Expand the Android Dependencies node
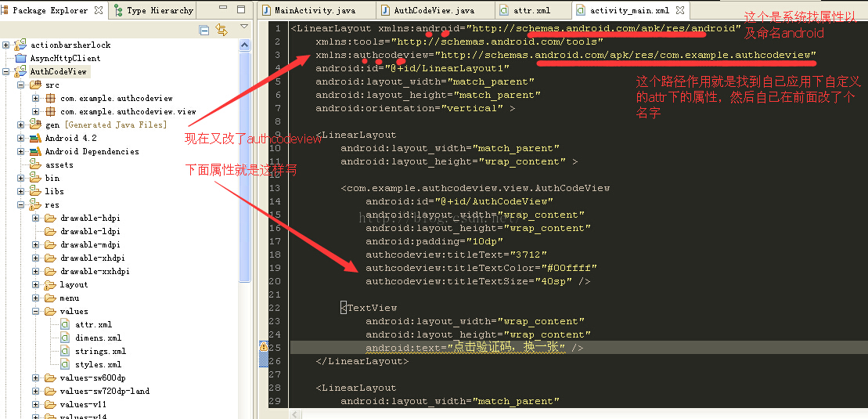868x419 pixels. tap(20, 151)
